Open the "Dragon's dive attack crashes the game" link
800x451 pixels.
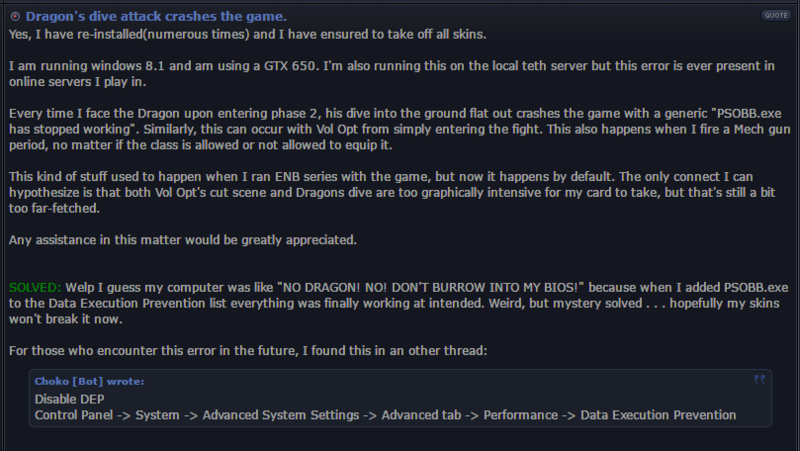[x=156, y=16]
